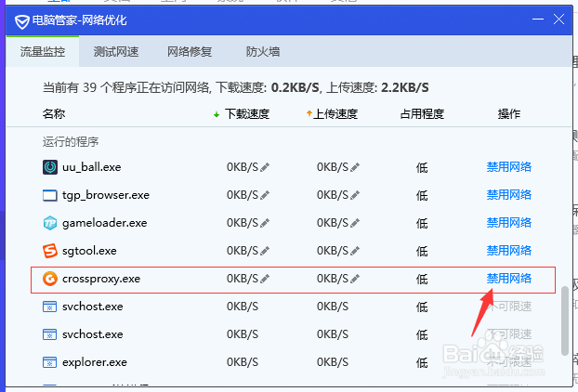Click the 名称 column header
The height and width of the screenshot is (392, 578).
pos(54,114)
